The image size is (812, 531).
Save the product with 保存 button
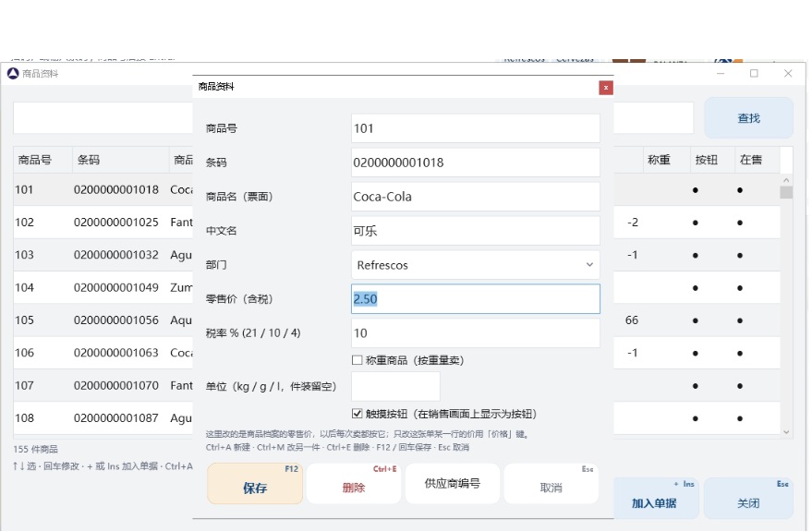pos(255,483)
